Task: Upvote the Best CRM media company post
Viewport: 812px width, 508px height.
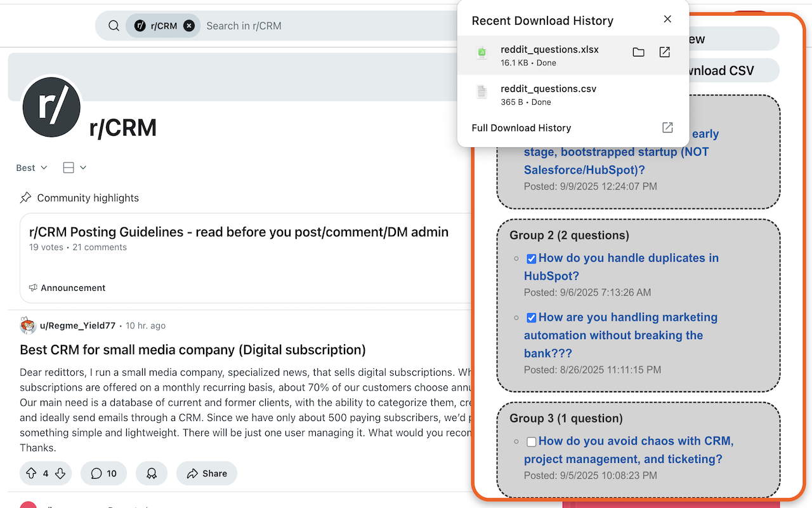Action: (31, 473)
